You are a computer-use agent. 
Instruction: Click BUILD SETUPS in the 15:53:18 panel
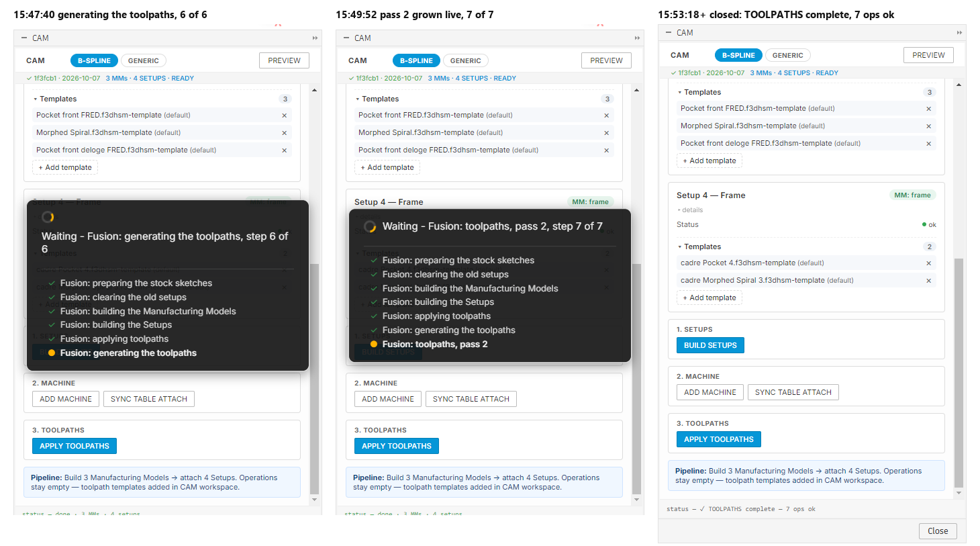click(710, 345)
